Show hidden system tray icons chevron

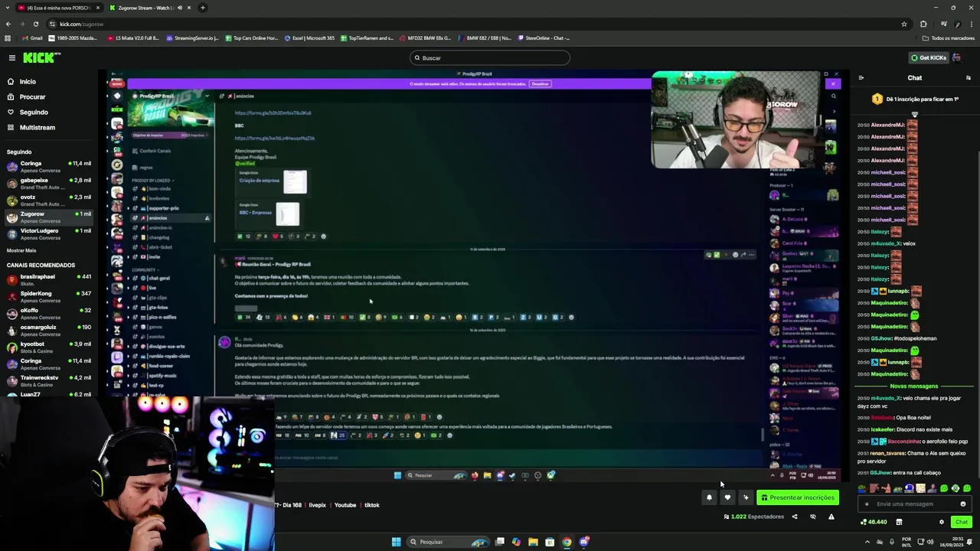[867, 542]
